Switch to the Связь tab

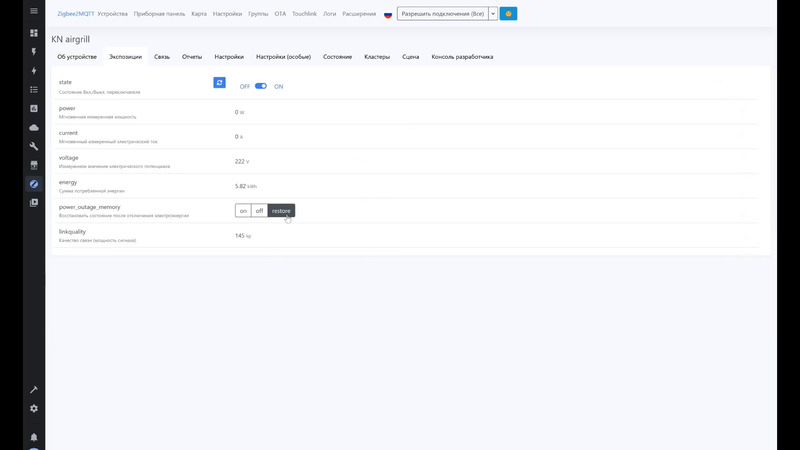[162, 57]
